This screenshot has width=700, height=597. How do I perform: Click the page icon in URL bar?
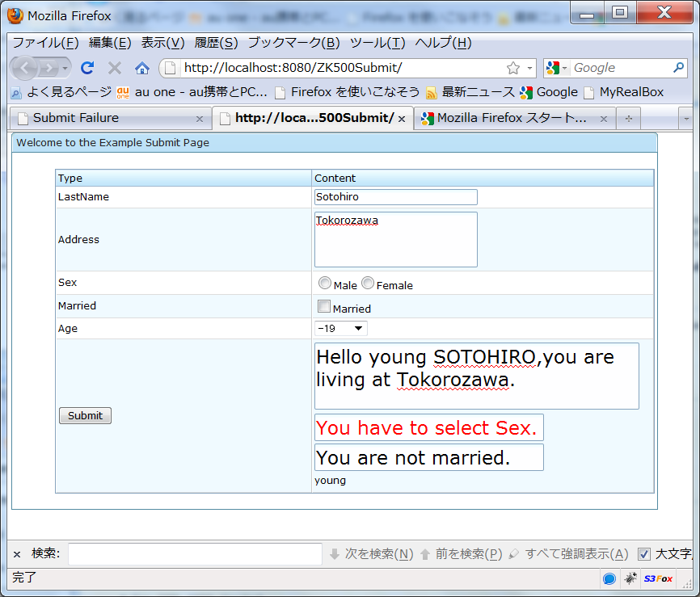click(170, 68)
